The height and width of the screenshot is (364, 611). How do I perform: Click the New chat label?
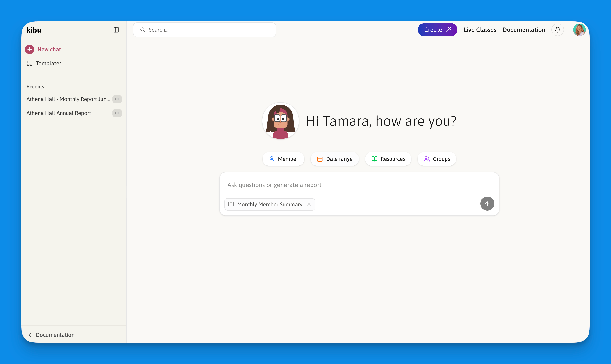point(49,49)
